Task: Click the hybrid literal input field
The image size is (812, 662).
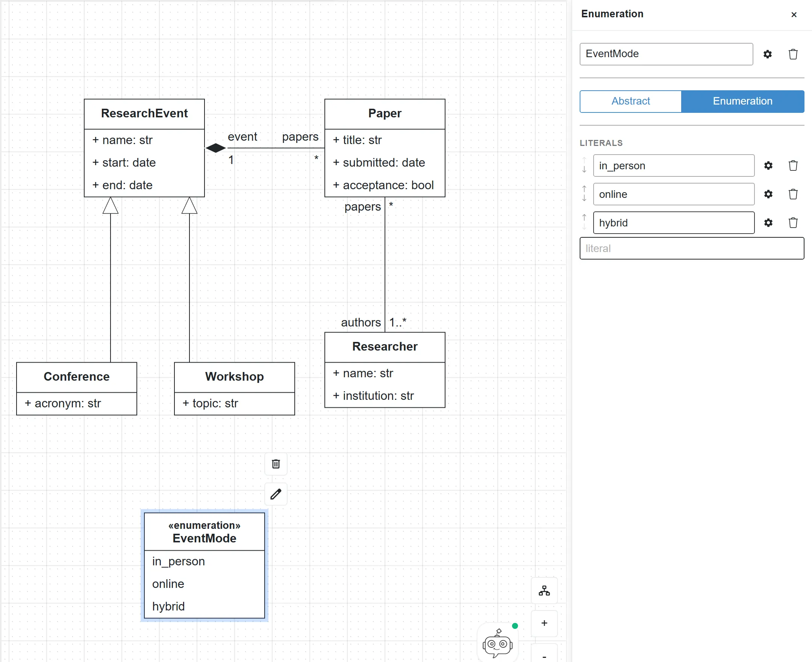Action: 674,223
